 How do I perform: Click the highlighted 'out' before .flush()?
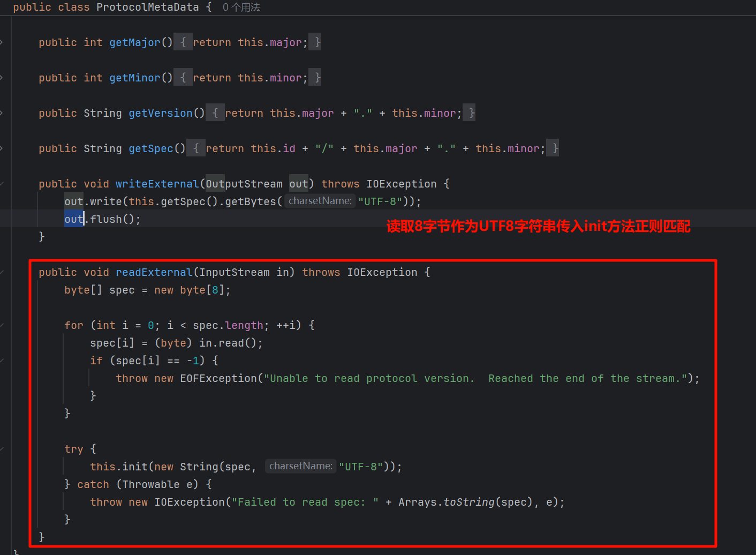pyautogui.click(x=73, y=219)
